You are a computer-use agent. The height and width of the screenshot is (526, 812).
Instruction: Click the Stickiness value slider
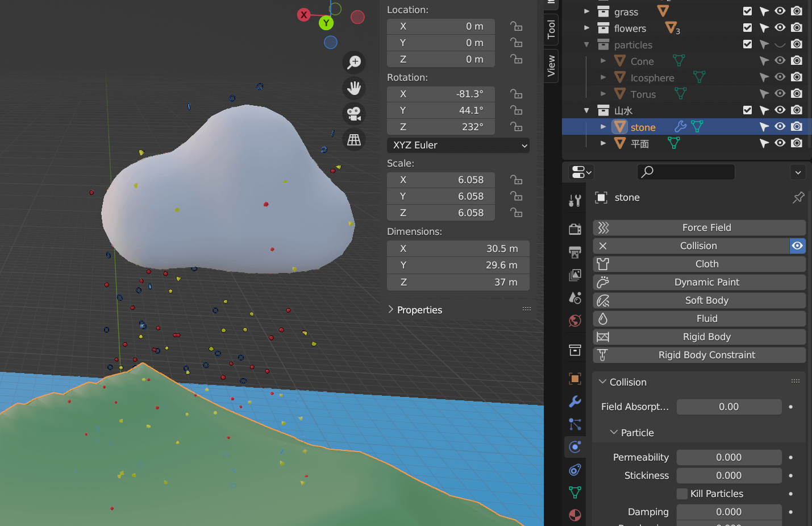click(729, 475)
